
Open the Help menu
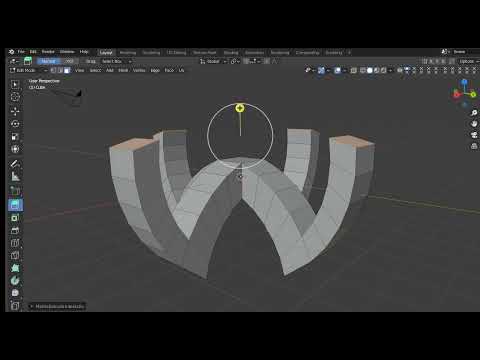[x=84, y=52]
